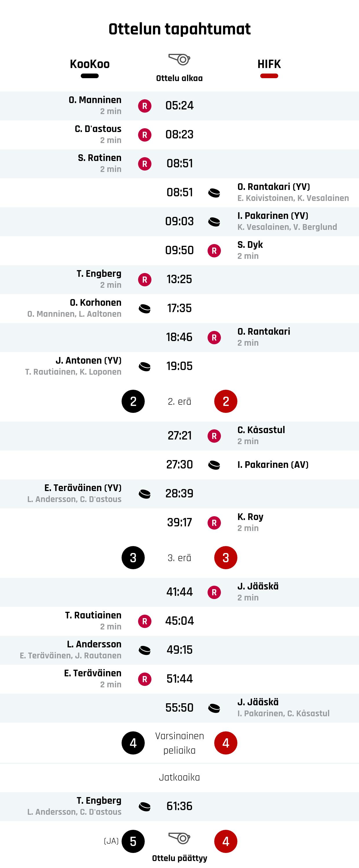Click the puck icon beside I. Pakarinen (AV)
This screenshot has height=868, width=359.
[214, 465]
